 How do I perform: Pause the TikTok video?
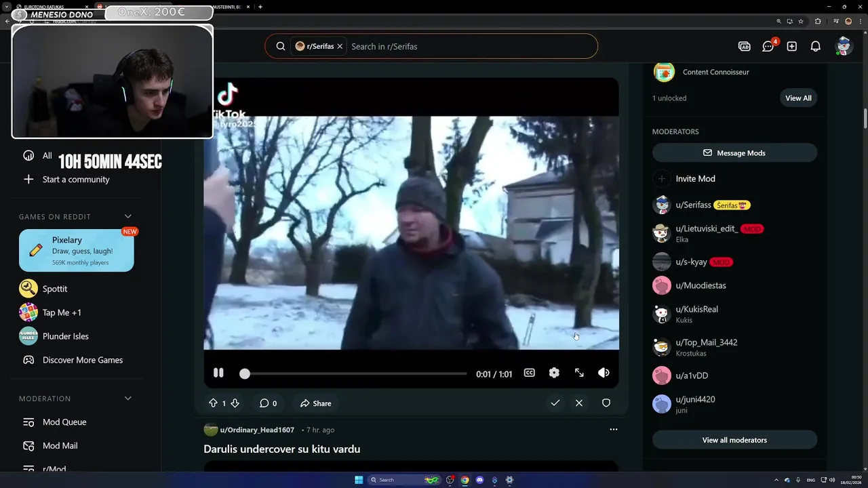click(218, 373)
